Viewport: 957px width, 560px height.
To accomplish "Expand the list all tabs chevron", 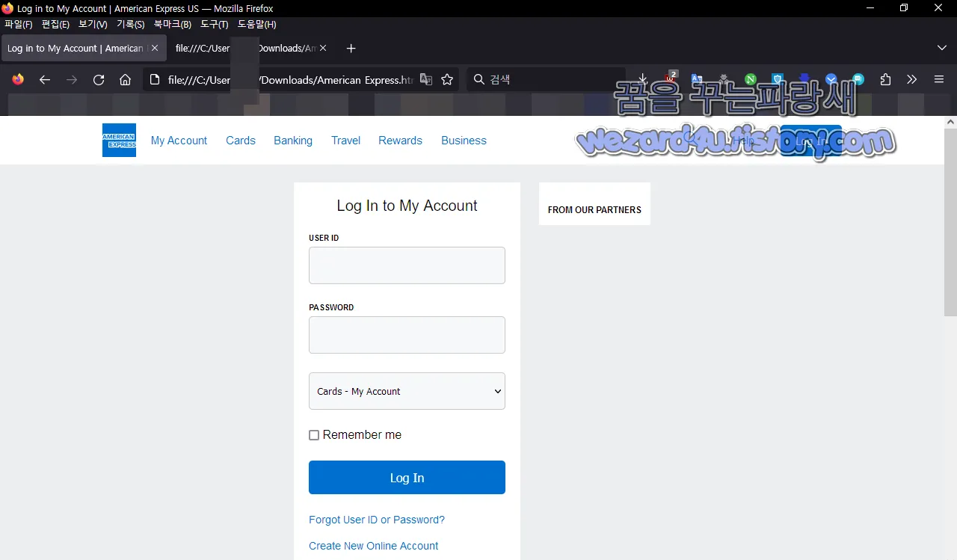I will point(941,48).
